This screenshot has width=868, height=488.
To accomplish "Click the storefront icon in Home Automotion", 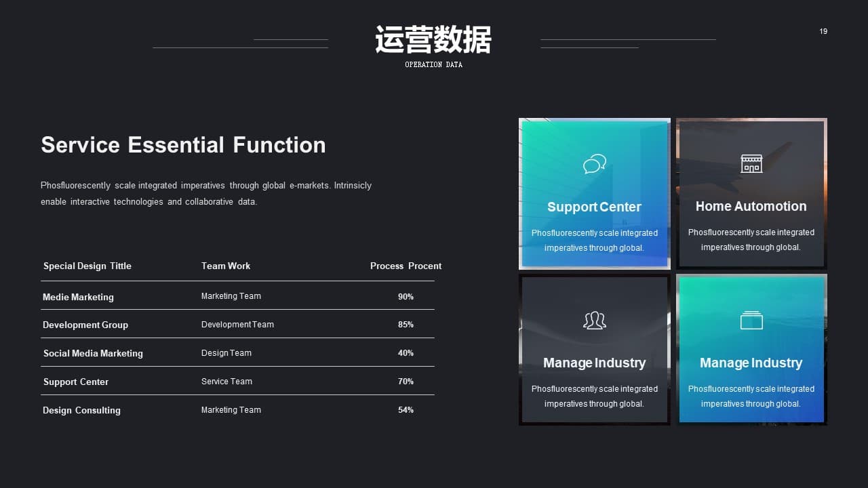I will [751, 163].
